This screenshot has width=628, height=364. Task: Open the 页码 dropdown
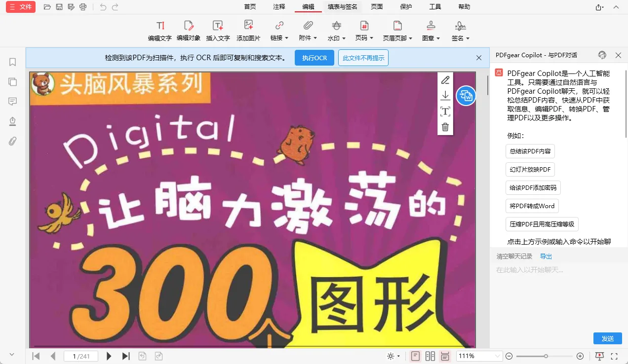tap(364, 31)
